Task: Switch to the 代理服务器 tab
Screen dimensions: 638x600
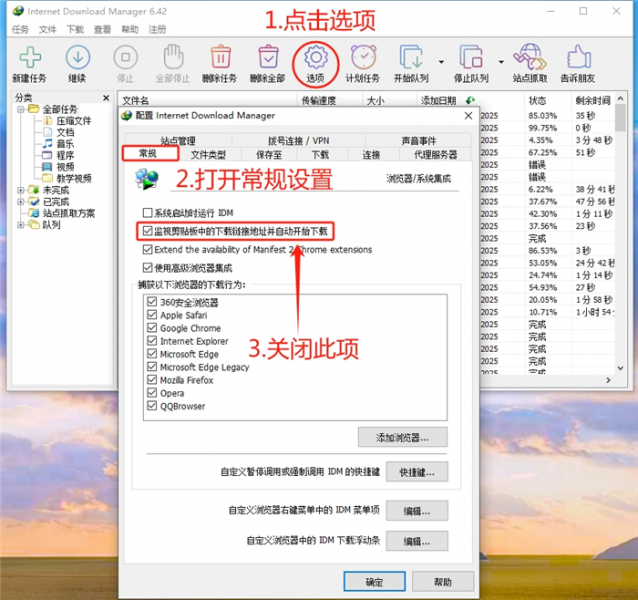Action: (x=435, y=155)
